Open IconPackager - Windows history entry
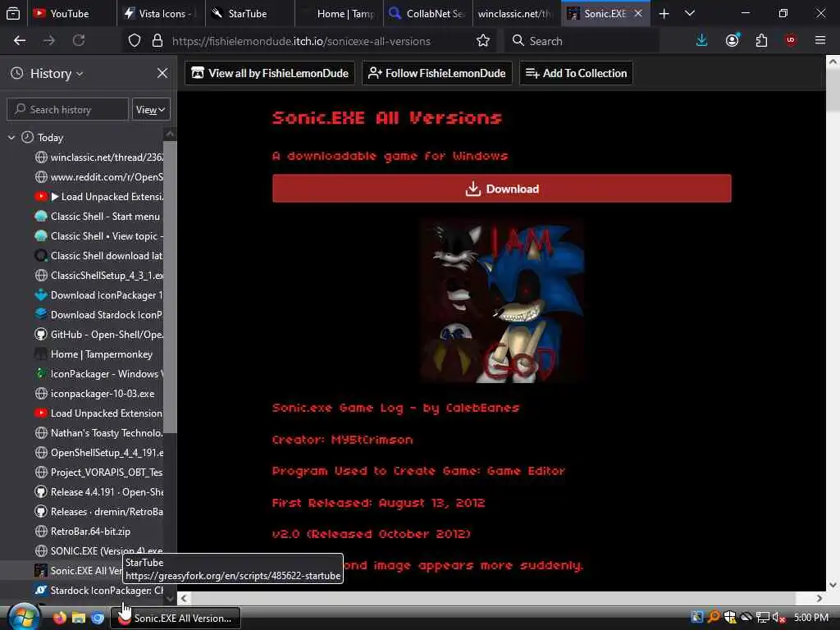 98,374
